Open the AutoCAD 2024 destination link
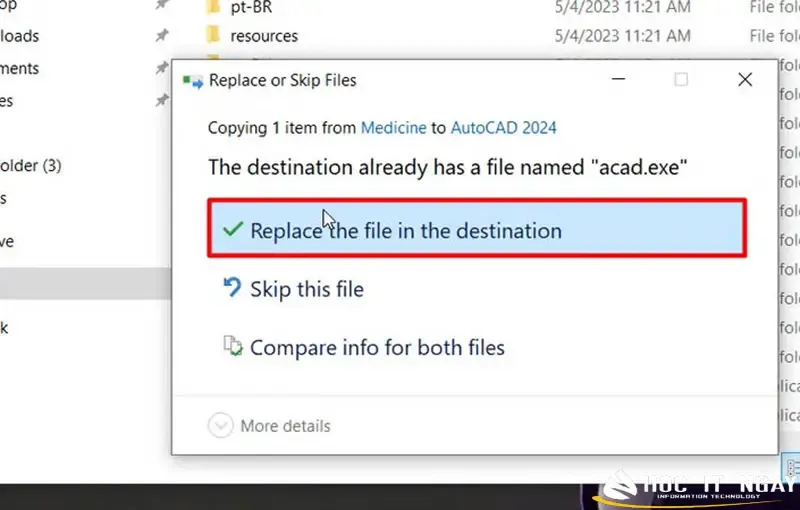800x510 pixels. point(503,128)
